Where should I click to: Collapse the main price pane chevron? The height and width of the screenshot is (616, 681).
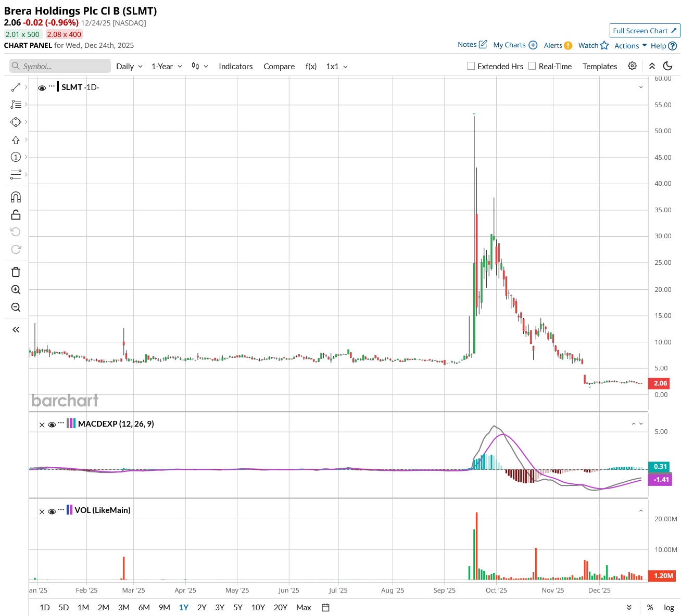(x=641, y=87)
